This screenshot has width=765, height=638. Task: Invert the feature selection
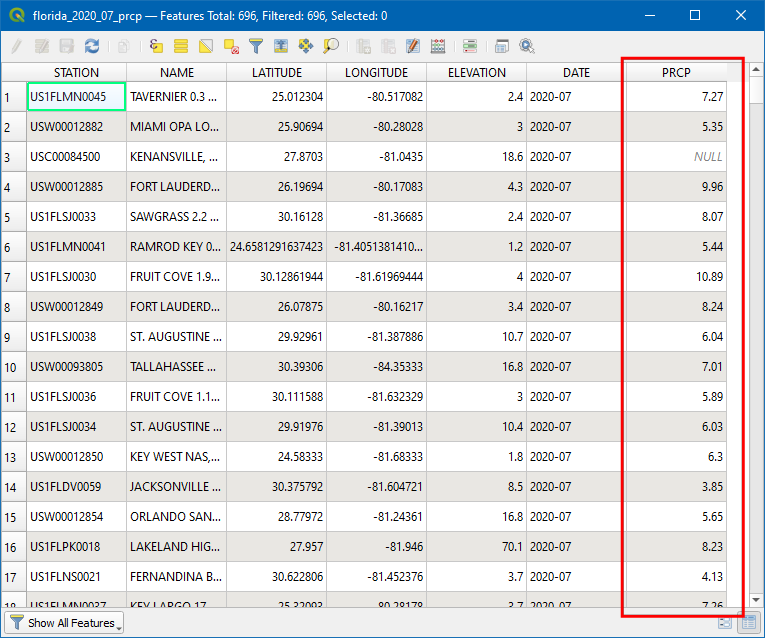tap(206, 46)
